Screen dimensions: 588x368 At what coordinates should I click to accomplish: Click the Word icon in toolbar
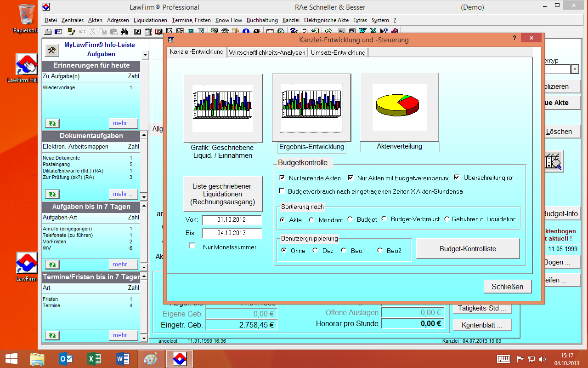(x=363, y=32)
